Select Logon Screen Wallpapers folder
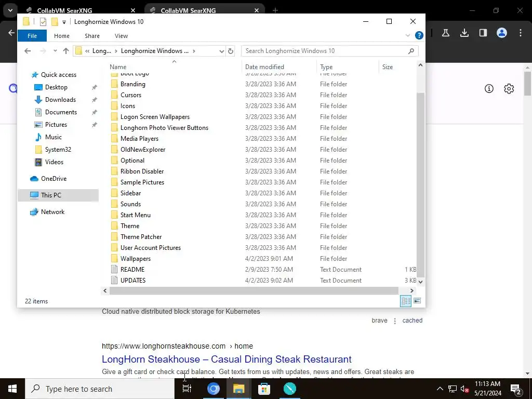This screenshot has width=532, height=399. 155,117
